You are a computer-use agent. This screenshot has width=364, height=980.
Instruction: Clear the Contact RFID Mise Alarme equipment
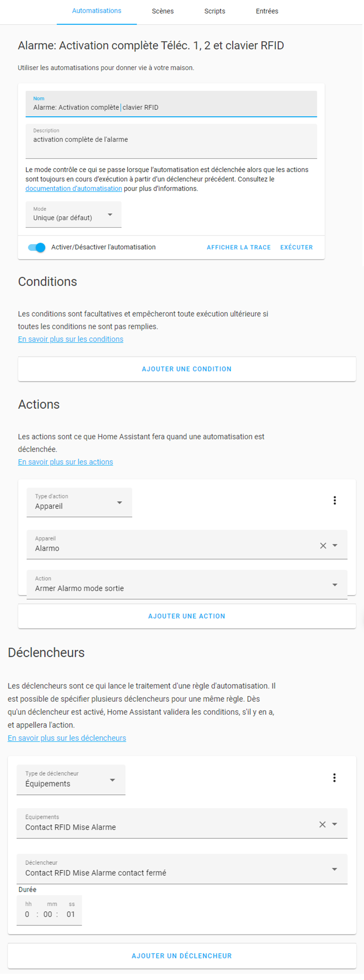coord(322,824)
